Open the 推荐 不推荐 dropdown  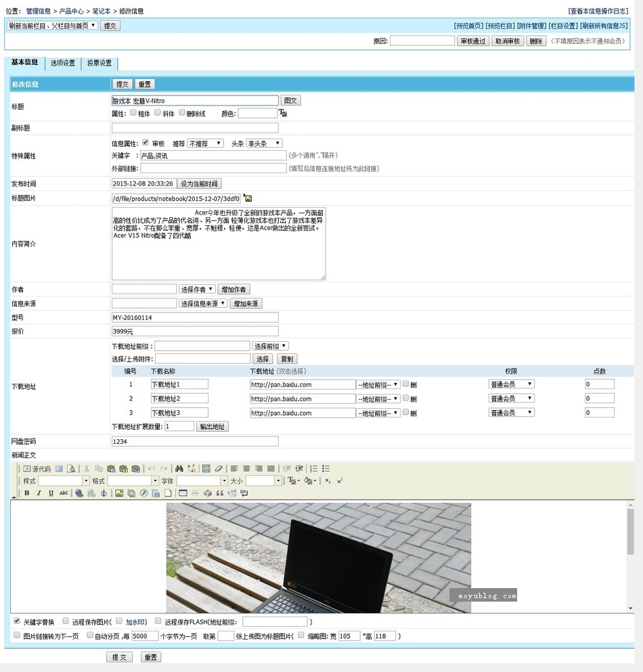(205, 143)
